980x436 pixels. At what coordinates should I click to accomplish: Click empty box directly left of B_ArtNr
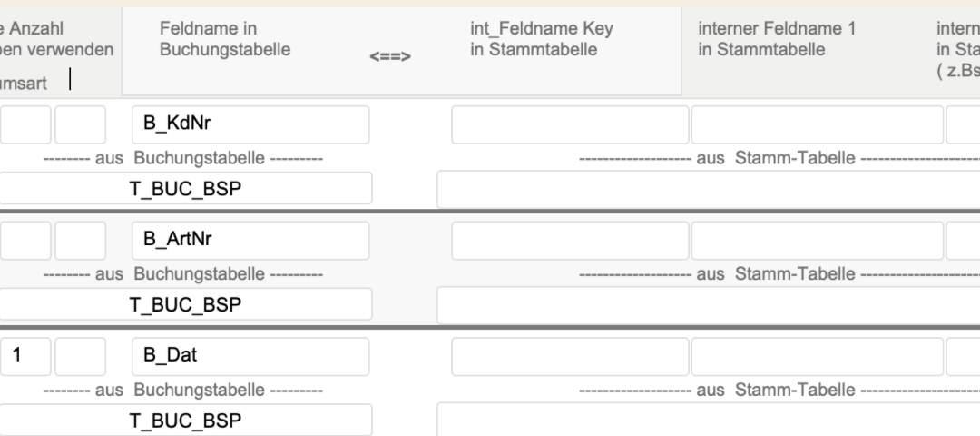pyautogui.click(x=80, y=241)
